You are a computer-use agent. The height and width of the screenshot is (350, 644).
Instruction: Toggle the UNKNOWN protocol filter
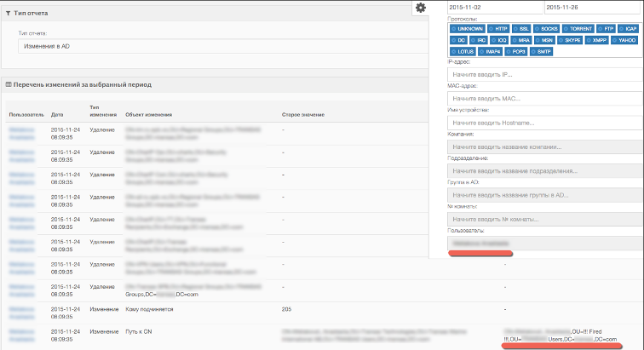(467, 29)
